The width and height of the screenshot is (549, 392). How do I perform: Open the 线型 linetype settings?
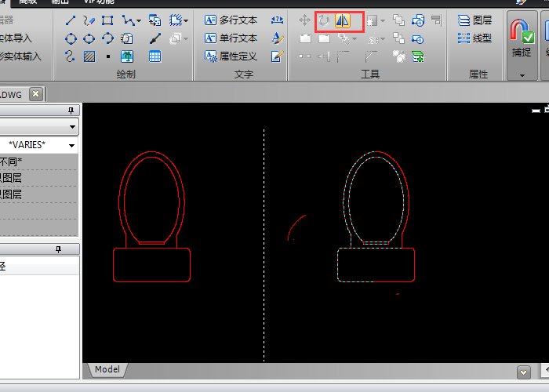pos(474,38)
